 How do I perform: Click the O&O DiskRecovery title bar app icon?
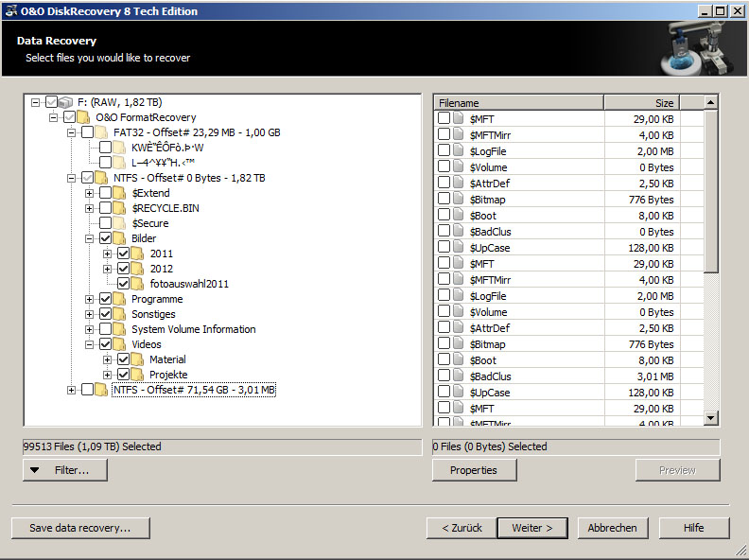(10, 11)
